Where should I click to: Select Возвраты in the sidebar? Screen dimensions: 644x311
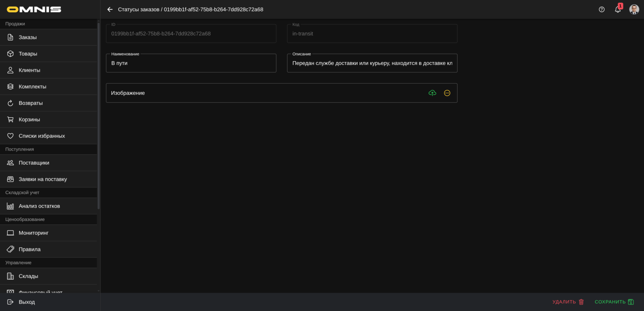click(x=30, y=103)
